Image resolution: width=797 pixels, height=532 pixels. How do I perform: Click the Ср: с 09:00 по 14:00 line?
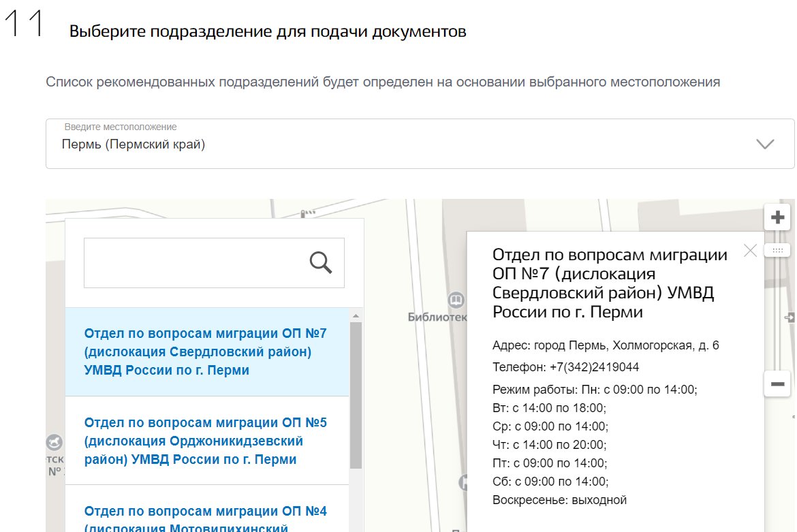[550, 426]
